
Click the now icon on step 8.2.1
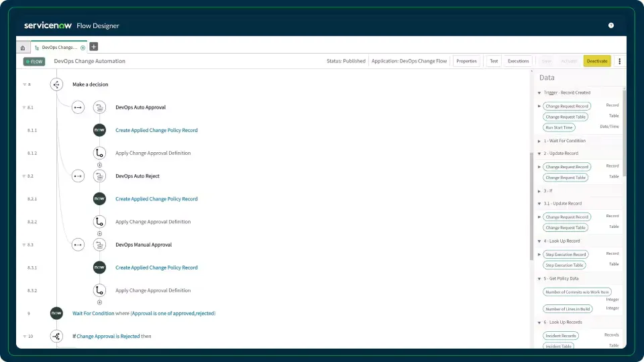click(x=99, y=198)
